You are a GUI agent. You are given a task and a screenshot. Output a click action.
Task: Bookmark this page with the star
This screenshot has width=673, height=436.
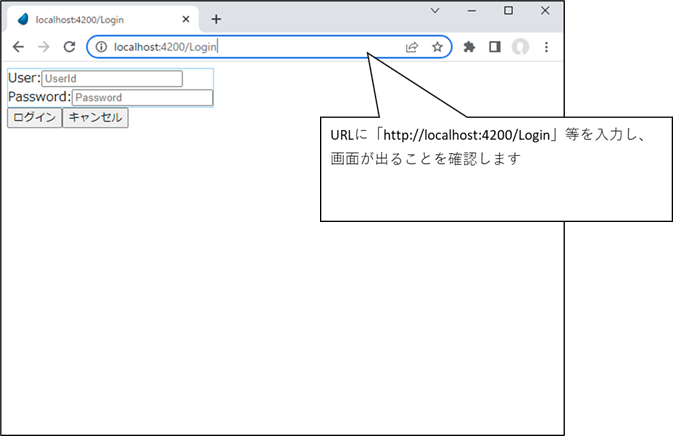point(437,47)
